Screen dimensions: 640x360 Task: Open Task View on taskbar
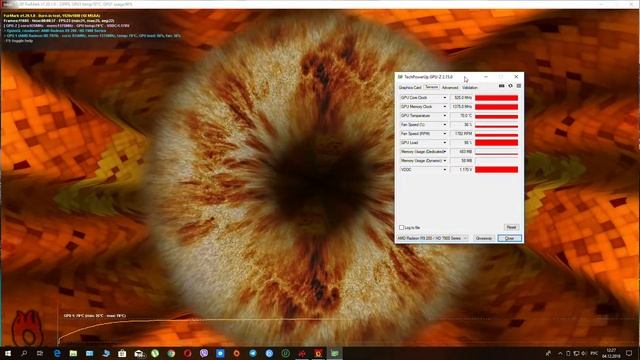click(x=40, y=353)
